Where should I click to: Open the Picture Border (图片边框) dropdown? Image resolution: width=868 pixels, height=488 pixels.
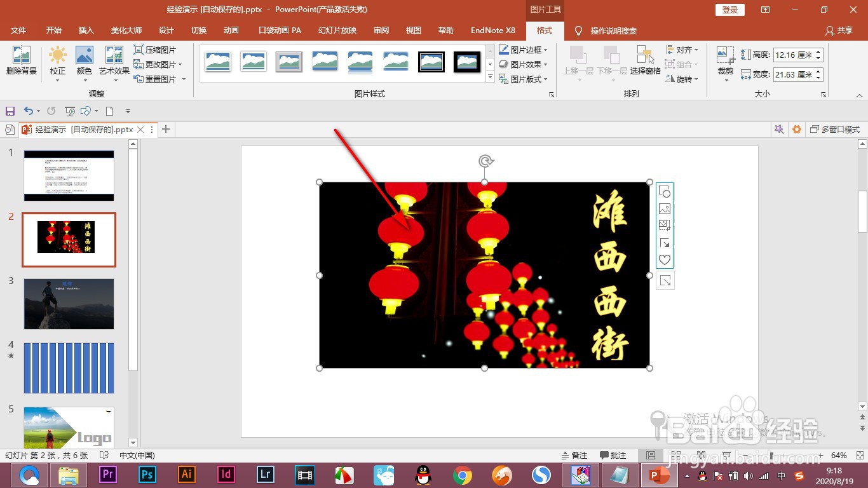524,50
